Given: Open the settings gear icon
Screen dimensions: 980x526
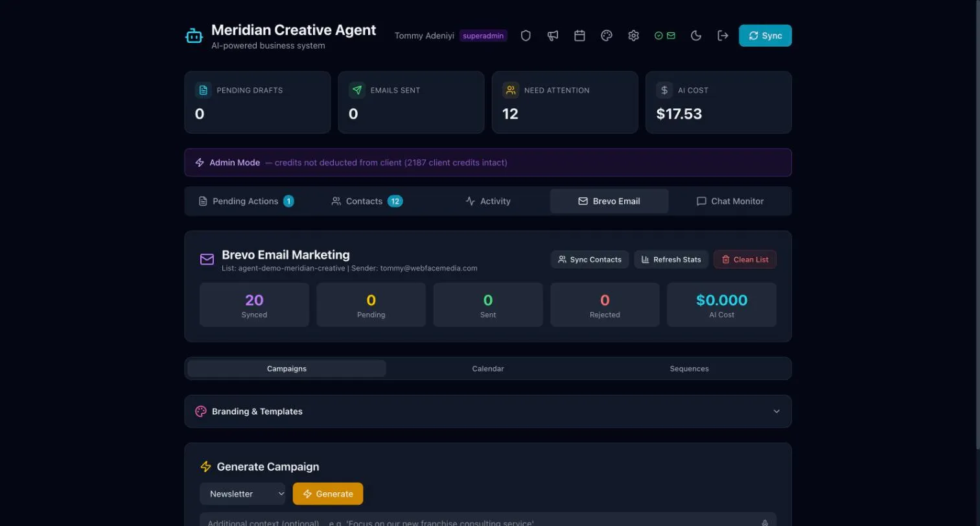Looking at the screenshot, I should tap(633, 36).
